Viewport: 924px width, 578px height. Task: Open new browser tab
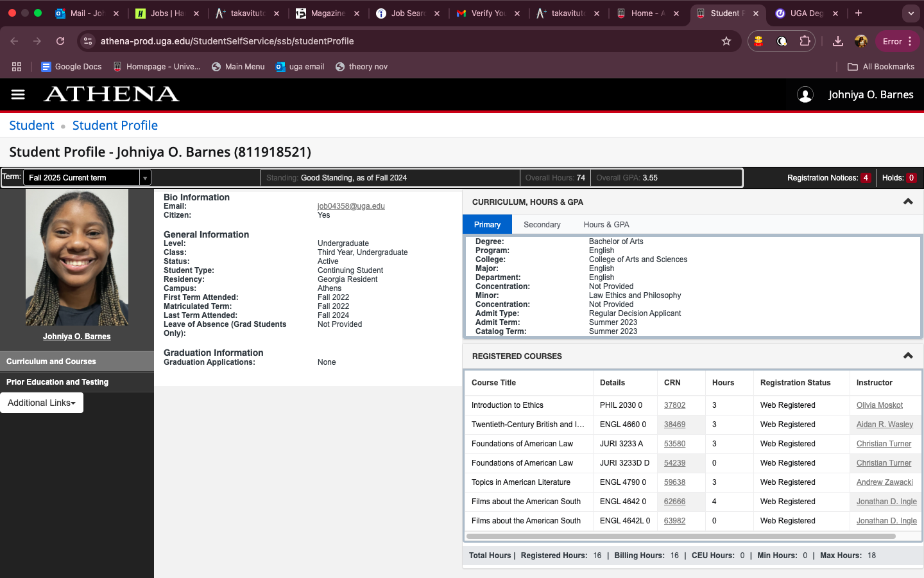click(x=859, y=13)
